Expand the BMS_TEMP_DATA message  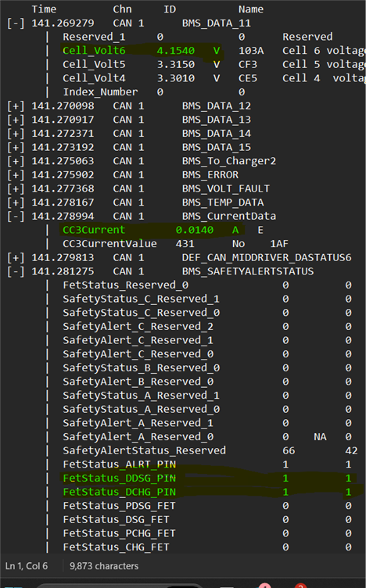[x=16, y=203]
